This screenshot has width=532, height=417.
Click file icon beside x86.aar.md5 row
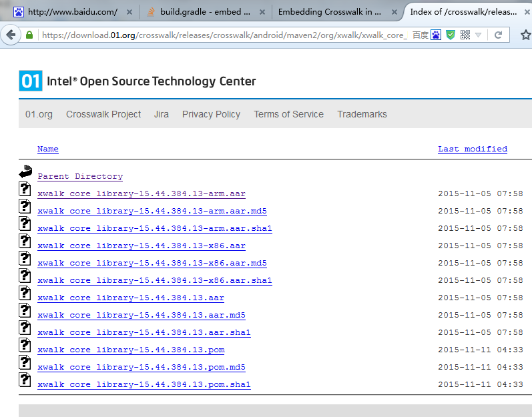point(25,258)
